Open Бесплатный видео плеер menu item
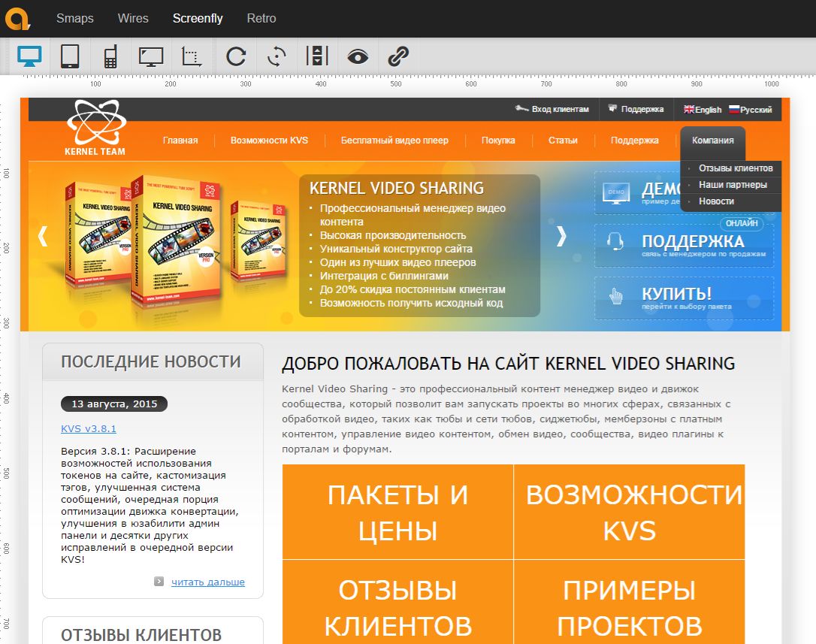The image size is (816, 644). [394, 141]
